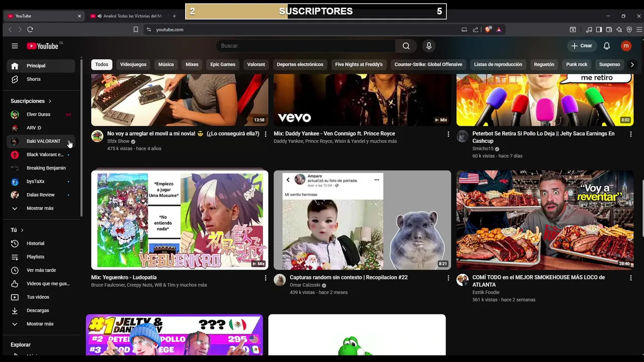The image size is (644, 362).
Task: Click the Buscar search field
Action: (307, 46)
